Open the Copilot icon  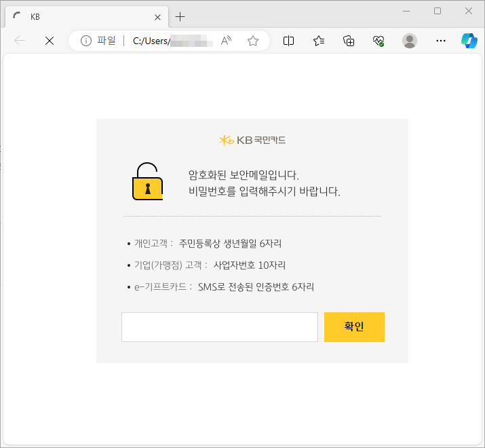pyautogui.click(x=469, y=41)
